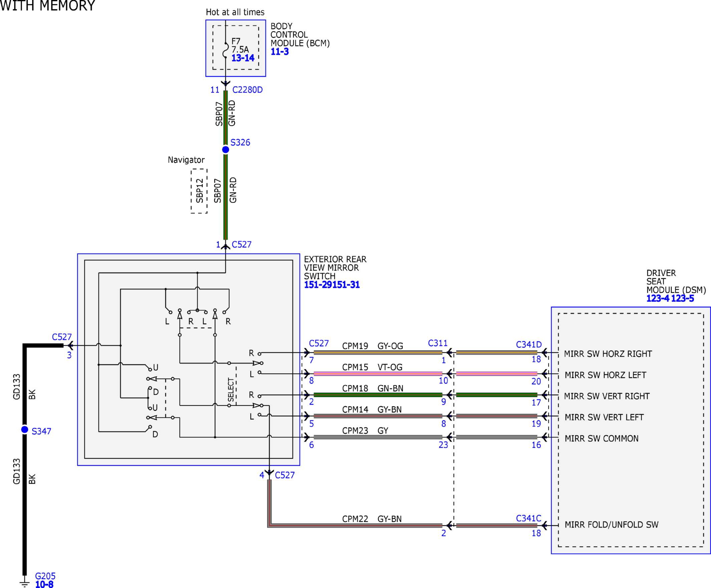Click the 'CPM22 GY-BN' wire label
Screen dimensions: 711x588
(372, 519)
